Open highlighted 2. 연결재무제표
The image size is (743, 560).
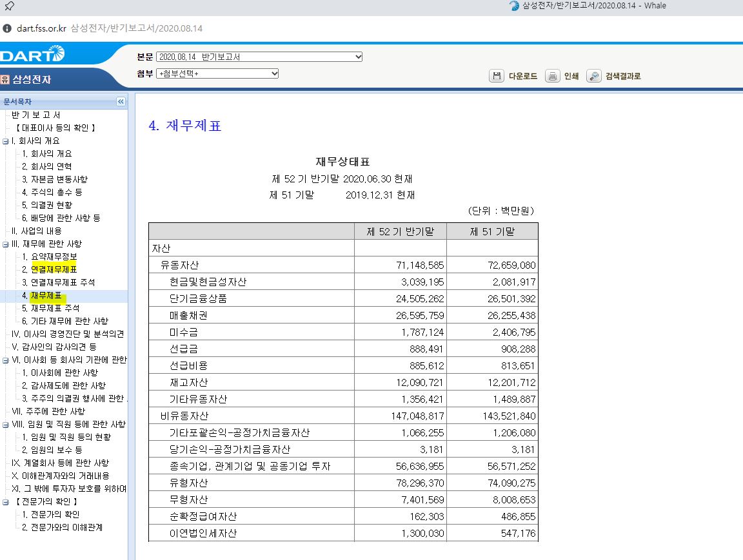pyautogui.click(x=49, y=269)
